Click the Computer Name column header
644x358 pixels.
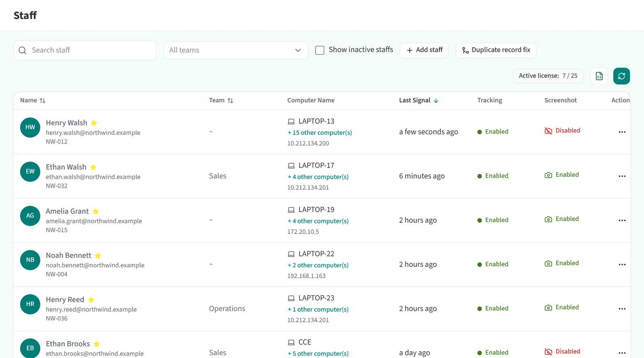click(x=311, y=100)
